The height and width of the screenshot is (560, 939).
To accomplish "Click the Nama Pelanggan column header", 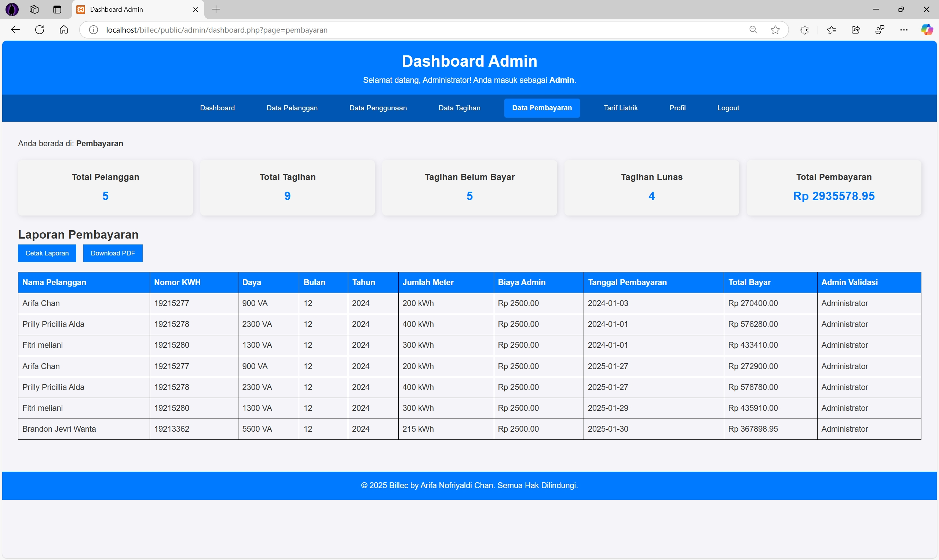I will (x=84, y=283).
